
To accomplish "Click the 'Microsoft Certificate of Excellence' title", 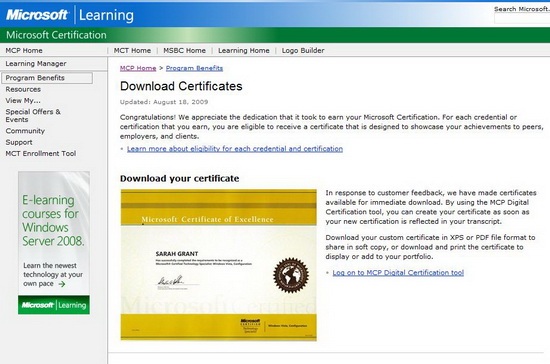I will coord(207,220).
